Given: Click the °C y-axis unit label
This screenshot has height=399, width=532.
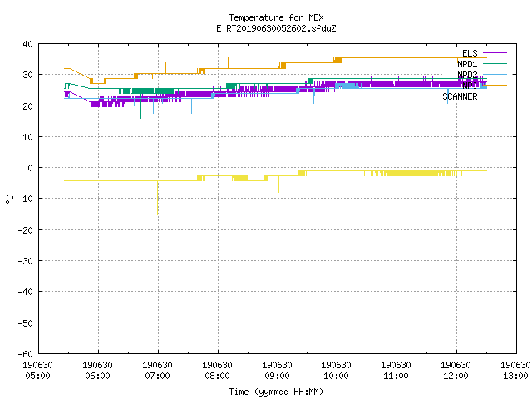Looking at the screenshot, I should (x=9, y=199).
